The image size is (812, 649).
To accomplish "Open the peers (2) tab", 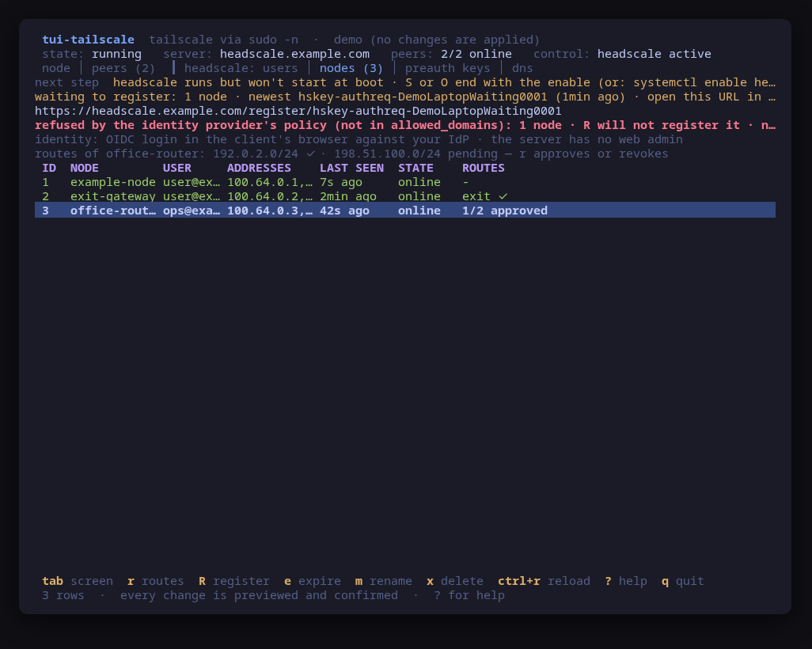I will (123, 68).
